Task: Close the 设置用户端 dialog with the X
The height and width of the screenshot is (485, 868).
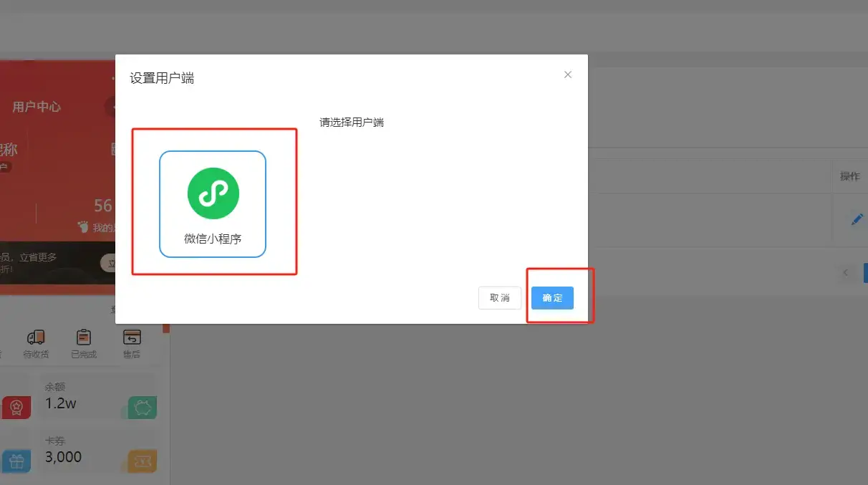Action: [568, 75]
